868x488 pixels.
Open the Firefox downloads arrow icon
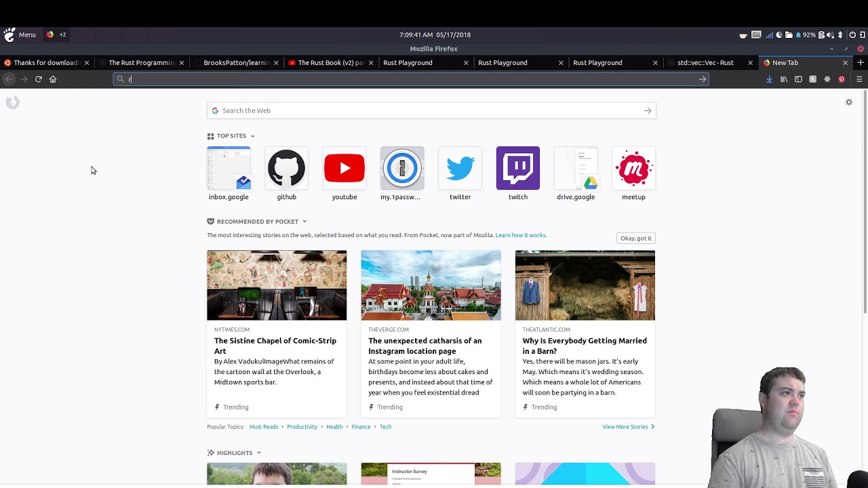pos(769,79)
